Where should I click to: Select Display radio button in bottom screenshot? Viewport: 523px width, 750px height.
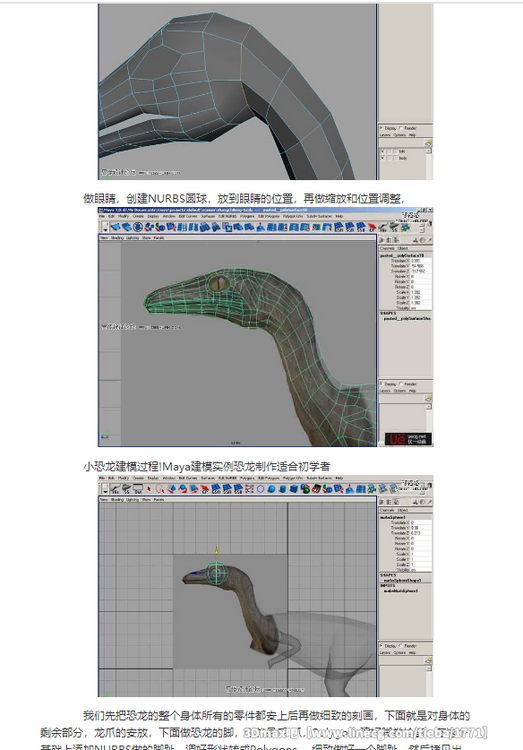pyautogui.click(x=382, y=646)
